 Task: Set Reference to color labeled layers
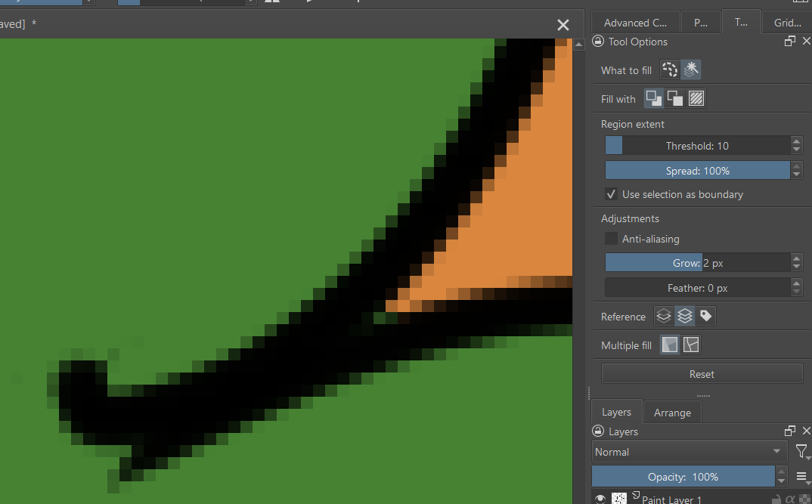click(706, 316)
